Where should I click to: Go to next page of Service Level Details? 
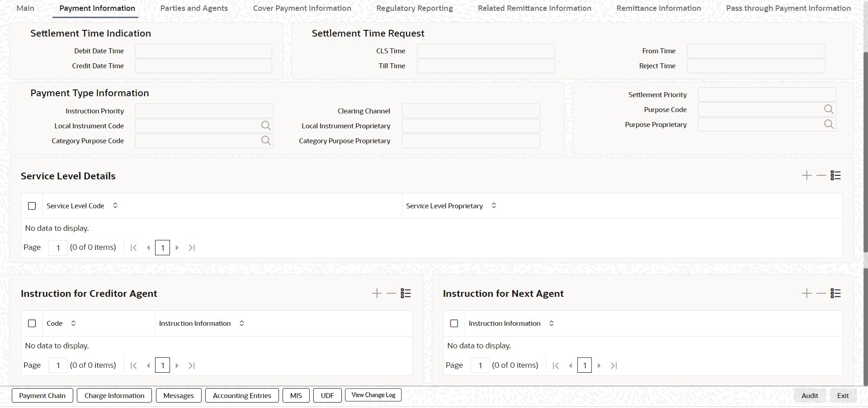click(x=177, y=248)
